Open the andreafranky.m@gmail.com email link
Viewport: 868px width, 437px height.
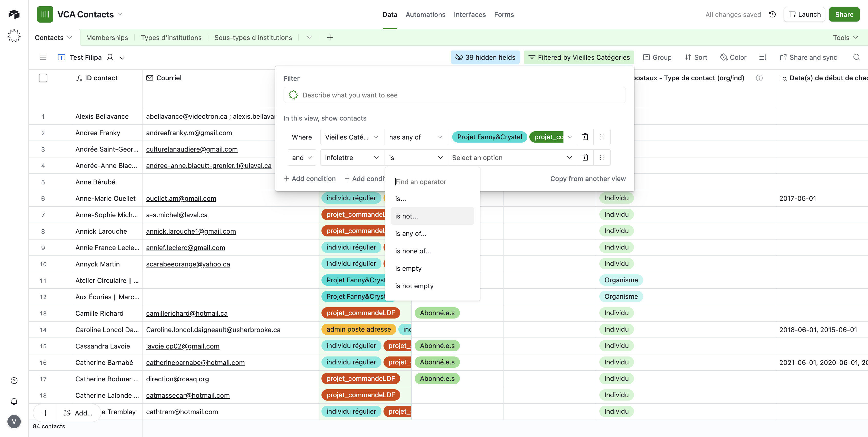tap(189, 133)
